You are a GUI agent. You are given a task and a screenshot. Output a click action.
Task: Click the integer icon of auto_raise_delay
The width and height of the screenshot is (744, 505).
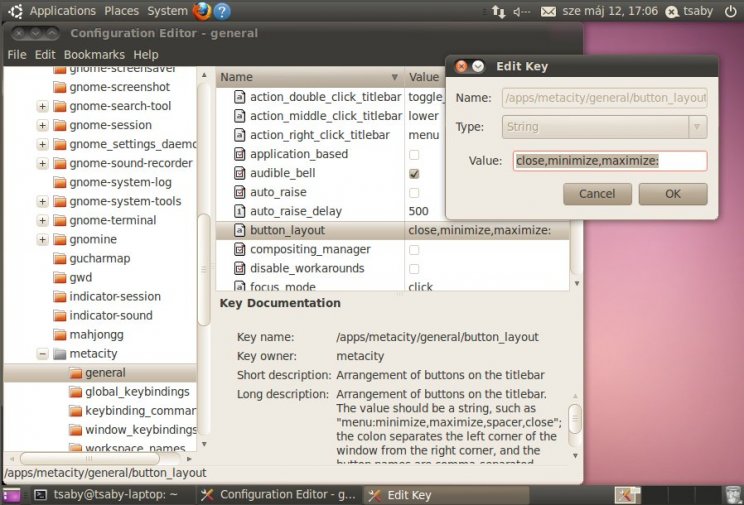pos(240,211)
